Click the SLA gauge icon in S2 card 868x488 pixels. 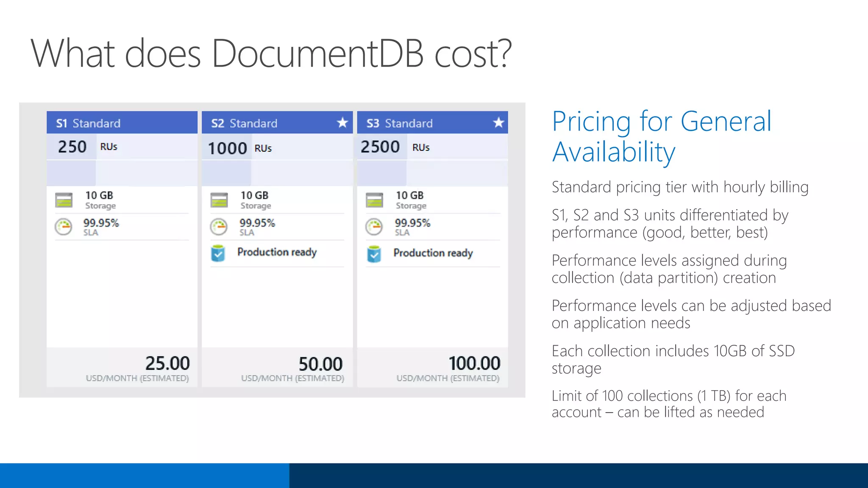click(219, 227)
